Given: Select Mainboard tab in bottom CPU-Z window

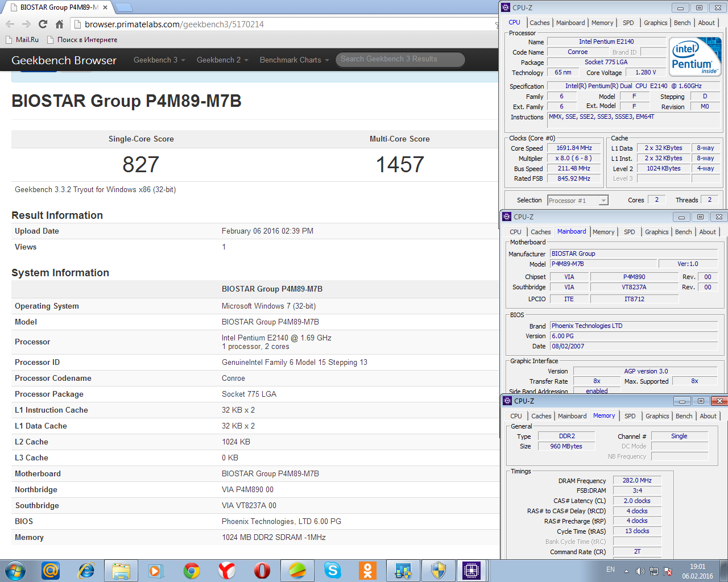Looking at the screenshot, I should coord(572,416).
